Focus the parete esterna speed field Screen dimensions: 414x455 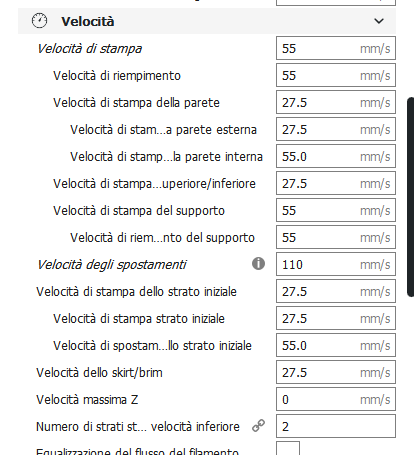point(336,129)
